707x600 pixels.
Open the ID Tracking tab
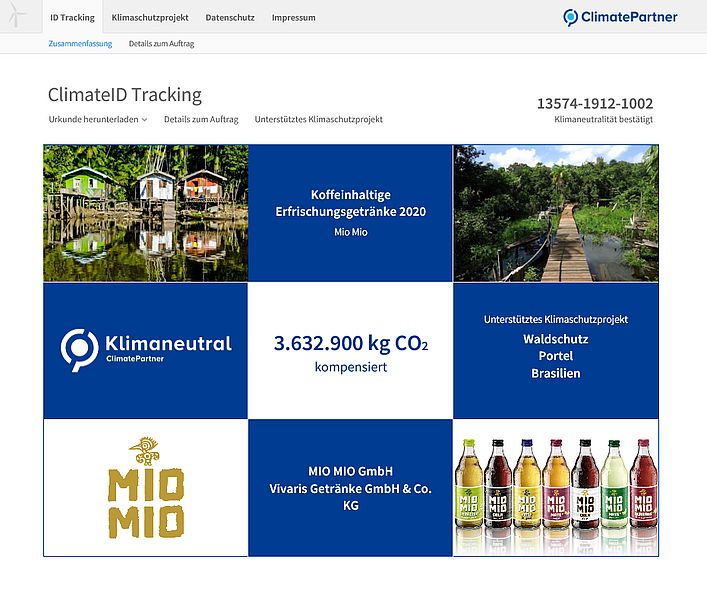72,18
